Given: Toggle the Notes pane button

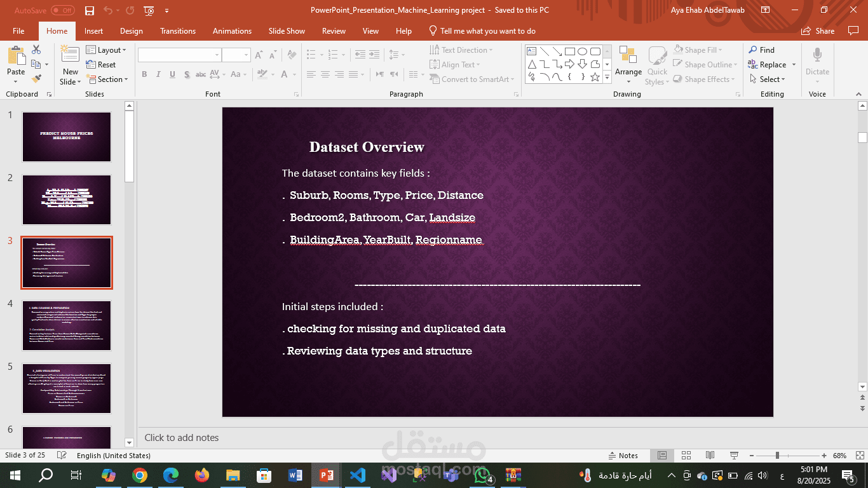Looking at the screenshot, I should click(623, 456).
